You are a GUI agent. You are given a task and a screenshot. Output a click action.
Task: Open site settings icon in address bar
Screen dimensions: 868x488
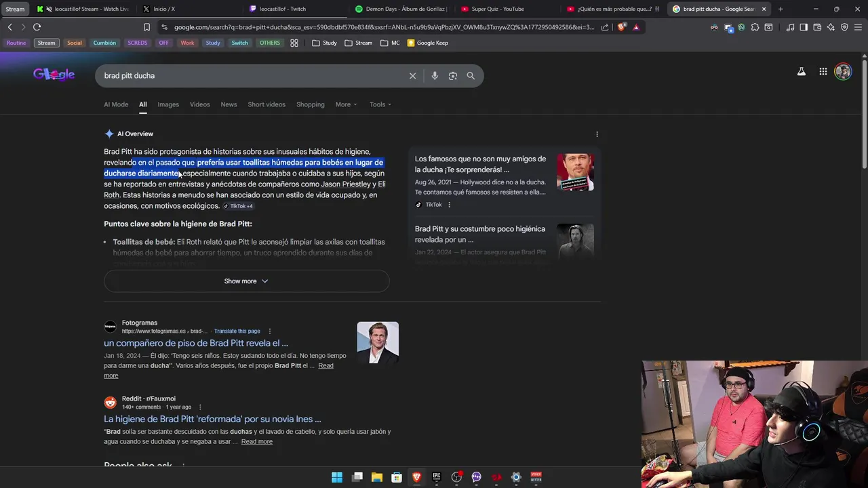164,27
